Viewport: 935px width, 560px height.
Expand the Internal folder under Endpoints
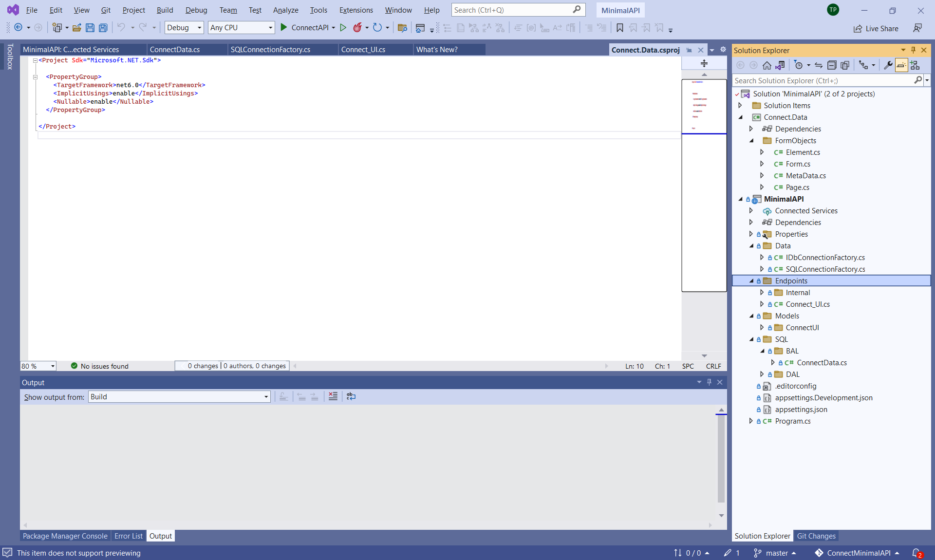[762, 293]
